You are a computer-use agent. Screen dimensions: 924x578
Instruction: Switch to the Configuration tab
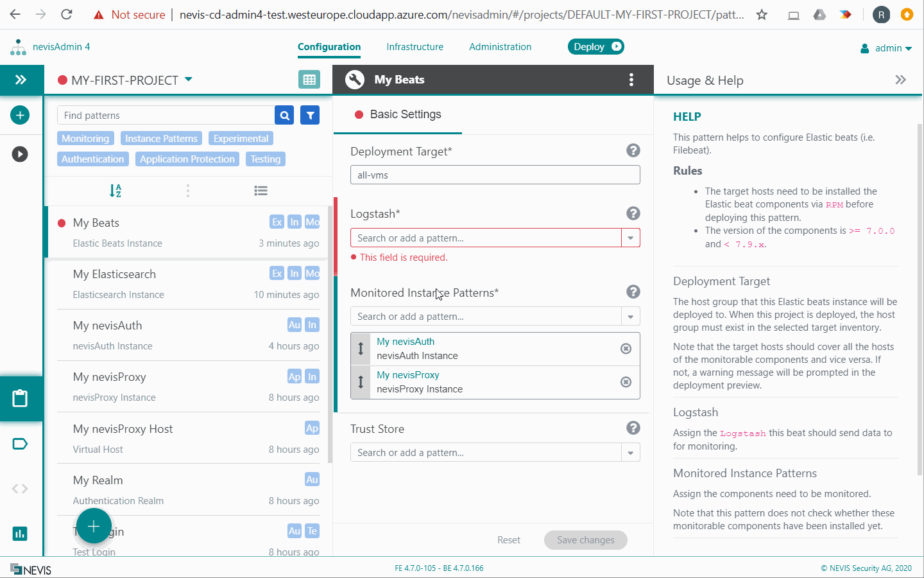tap(329, 47)
